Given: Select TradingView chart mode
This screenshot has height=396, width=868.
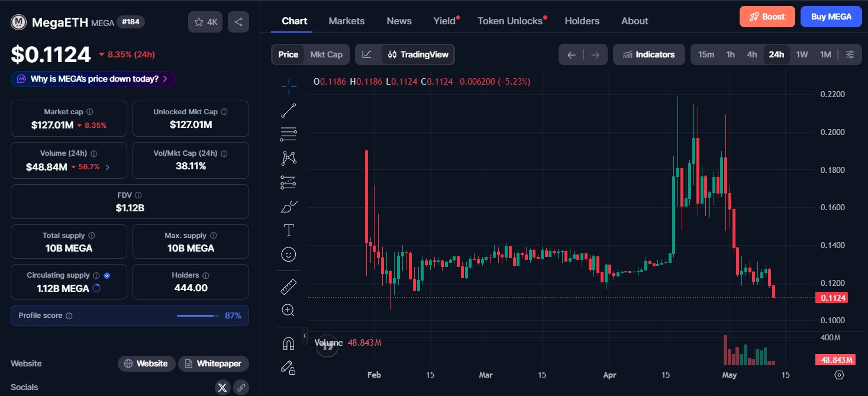Looking at the screenshot, I should [418, 54].
